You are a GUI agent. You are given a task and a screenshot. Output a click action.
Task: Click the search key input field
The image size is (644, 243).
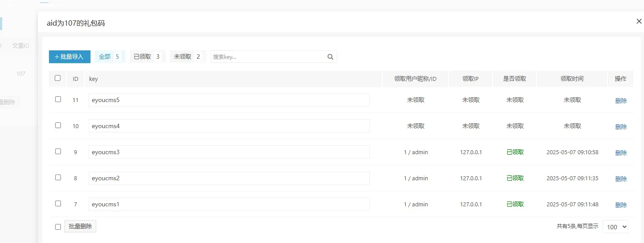pyautogui.click(x=268, y=57)
